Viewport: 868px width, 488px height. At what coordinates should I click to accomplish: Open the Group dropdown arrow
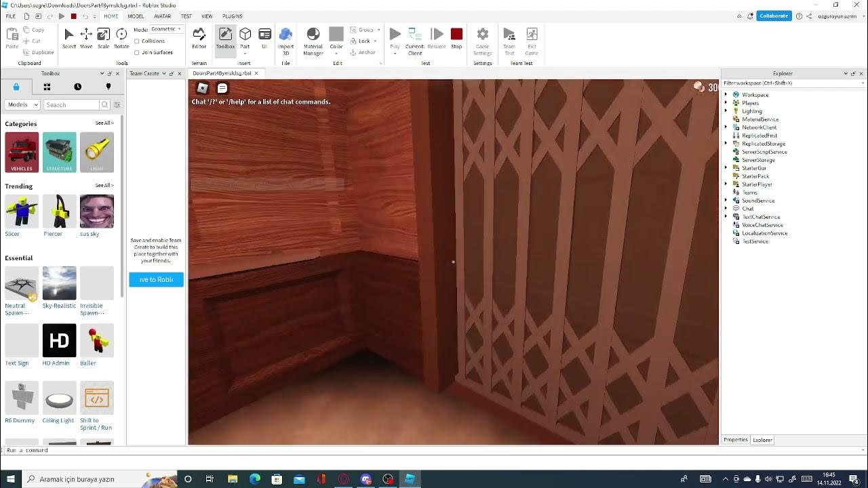point(378,30)
